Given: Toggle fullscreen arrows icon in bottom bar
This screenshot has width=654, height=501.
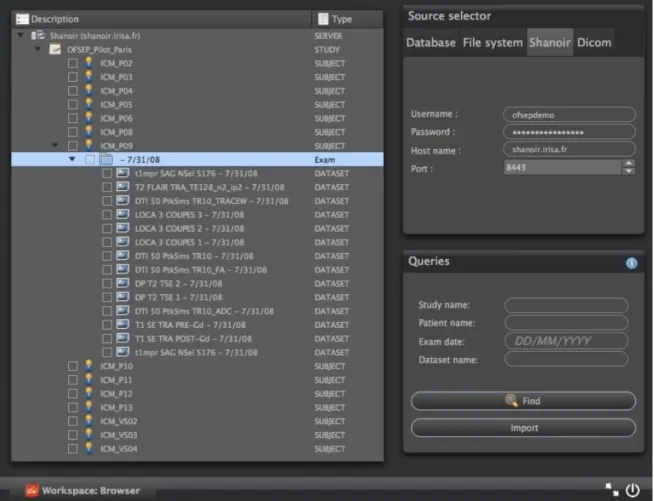Looking at the screenshot, I should pos(612,490).
